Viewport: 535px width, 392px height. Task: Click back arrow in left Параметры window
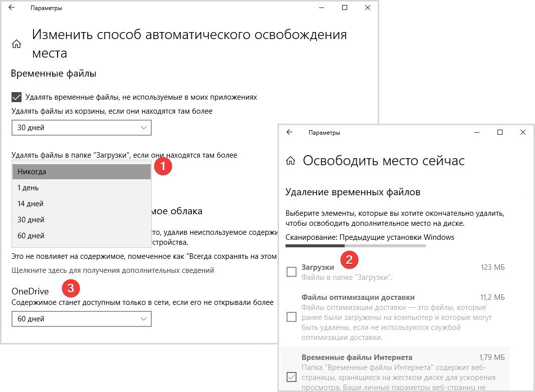12,8
